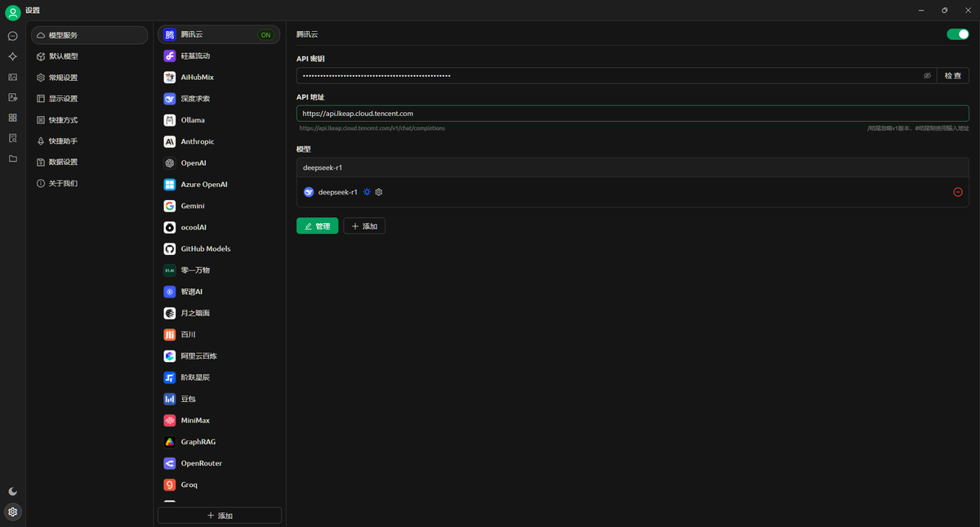Select the 腾讯云 provider row
This screenshot has height=527, width=980.
pos(219,34)
